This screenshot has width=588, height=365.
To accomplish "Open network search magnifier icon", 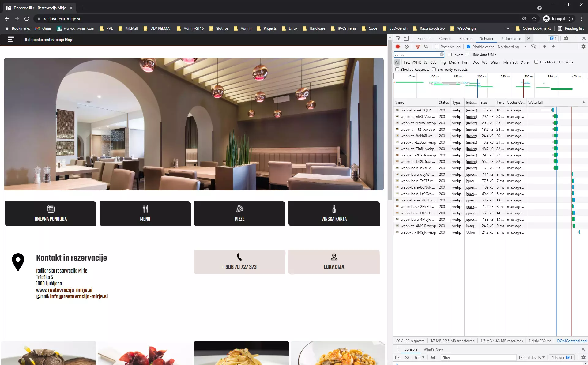I will click(426, 47).
